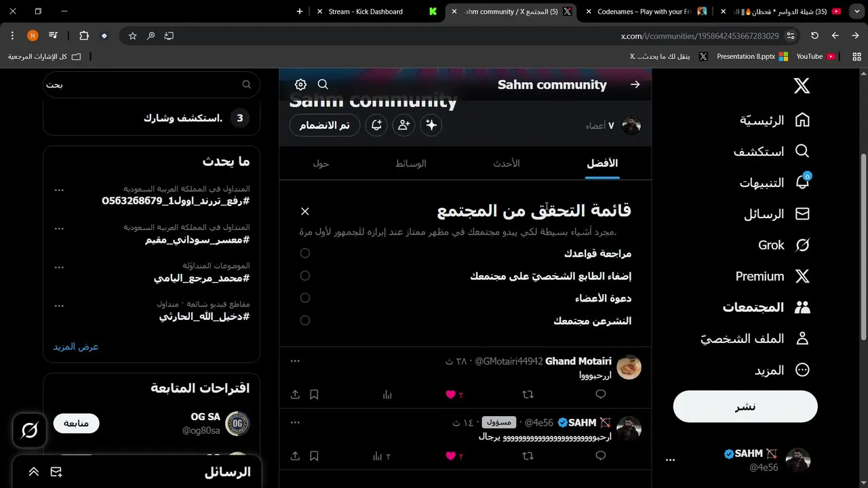The height and width of the screenshot is (488, 868).
Task: Open more options on Ghand Motairi's post
Action: [295, 361]
